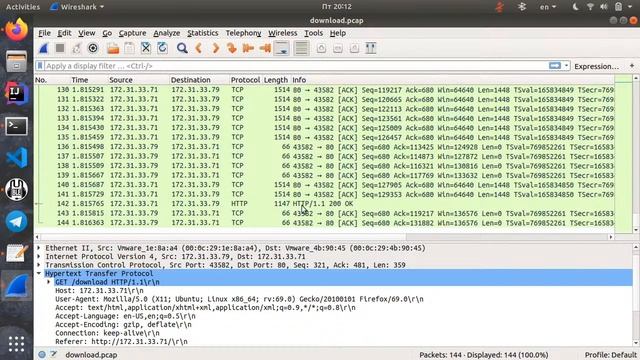Sort packets by Protocol column header

245,80
